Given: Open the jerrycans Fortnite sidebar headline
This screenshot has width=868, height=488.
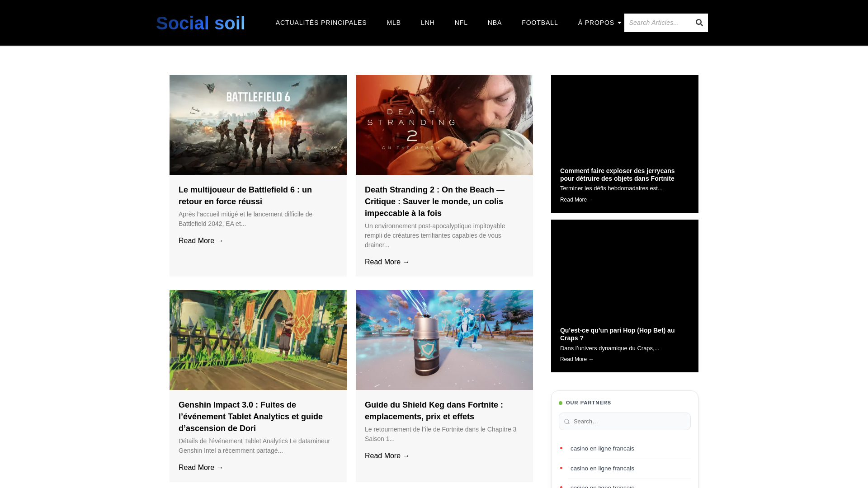Looking at the screenshot, I should (x=617, y=174).
